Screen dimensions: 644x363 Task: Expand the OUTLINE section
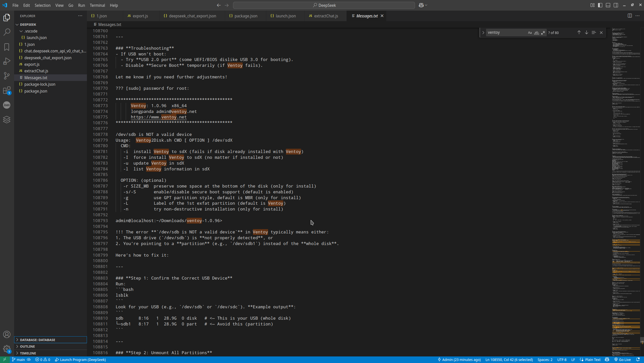pyautogui.click(x=27, y=346)
